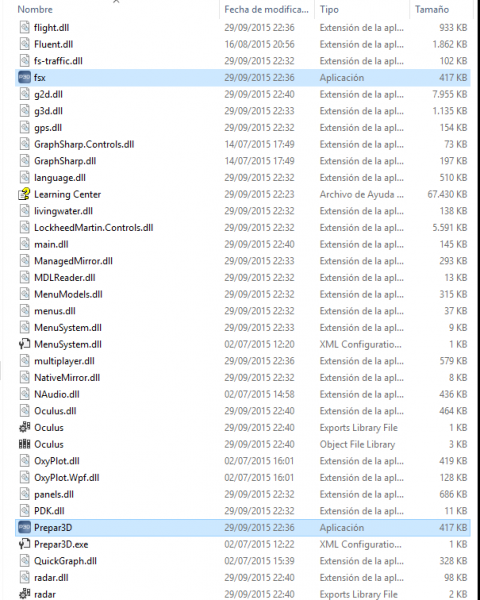Select the Oculus Object File Library icon
This screenshot has height=600, width=480.
[x=24, y=444]
